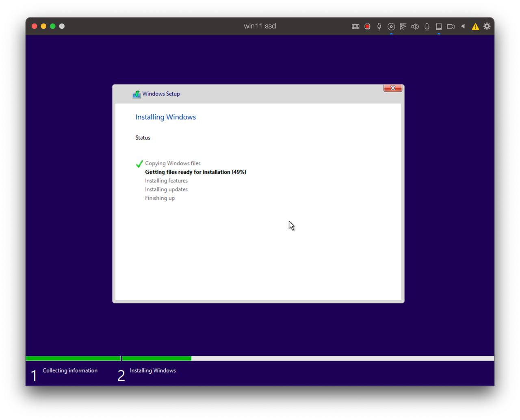This screenshot has width=520, height=420.
Task: Open the CD/DVD disc icon
Action: [x=391, y=26]
